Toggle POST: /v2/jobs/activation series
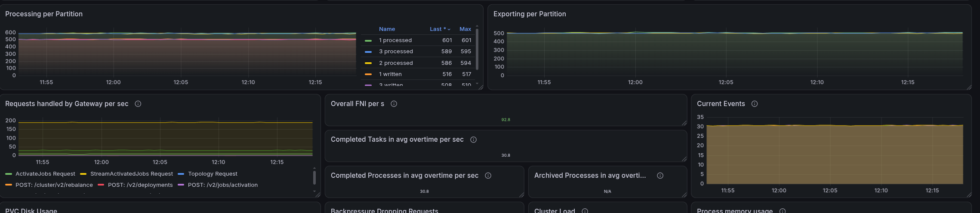 223,185
